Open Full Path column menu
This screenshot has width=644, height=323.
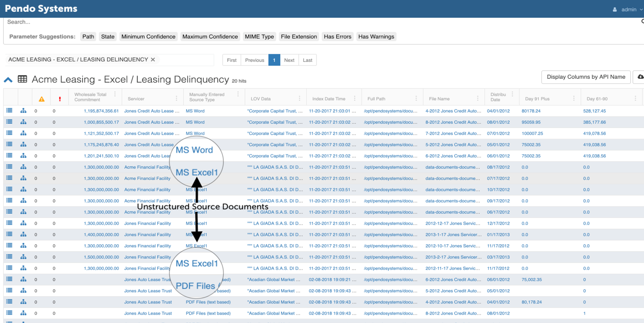tap(416, 98)
